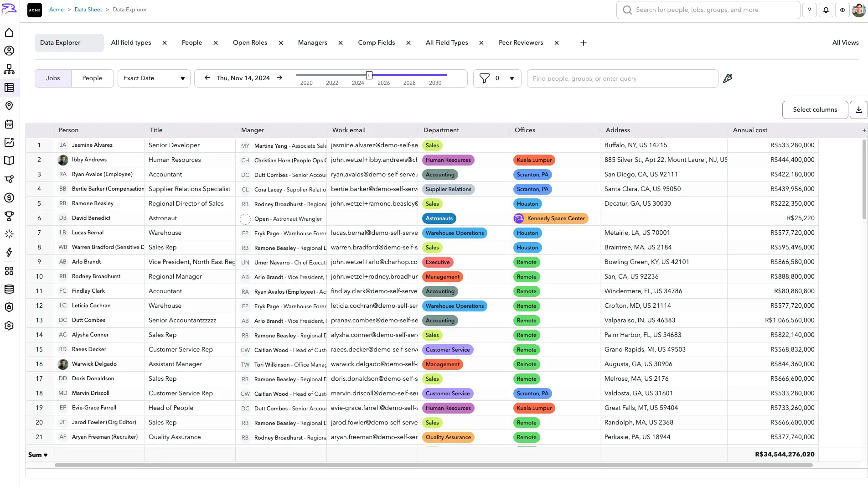Open the Comp Fields tab

tap(376, 43)
